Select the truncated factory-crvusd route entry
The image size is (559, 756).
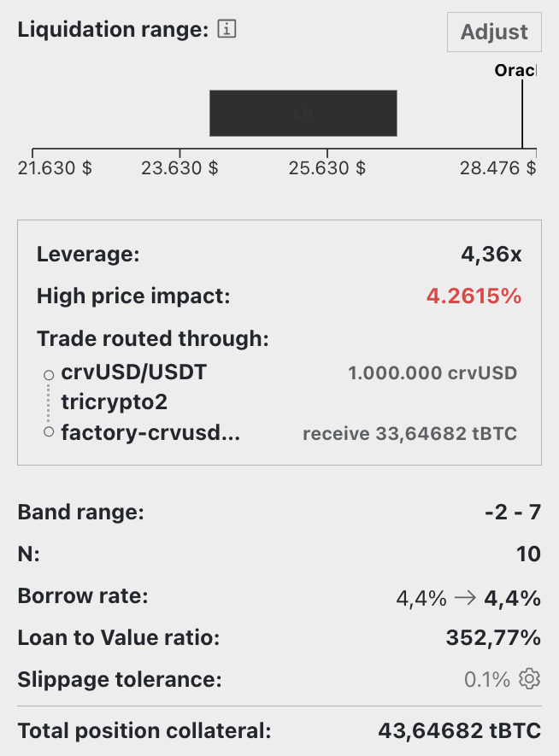[x=150, y=432]
